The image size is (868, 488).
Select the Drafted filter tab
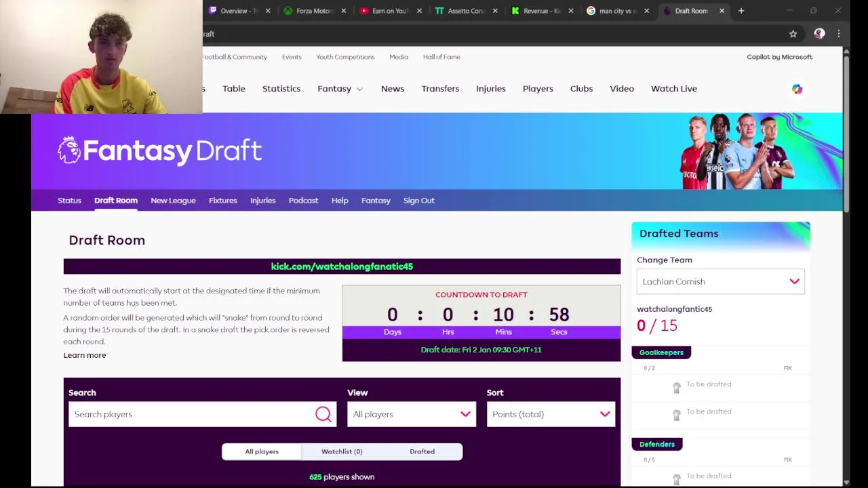(x=422, y=451)
